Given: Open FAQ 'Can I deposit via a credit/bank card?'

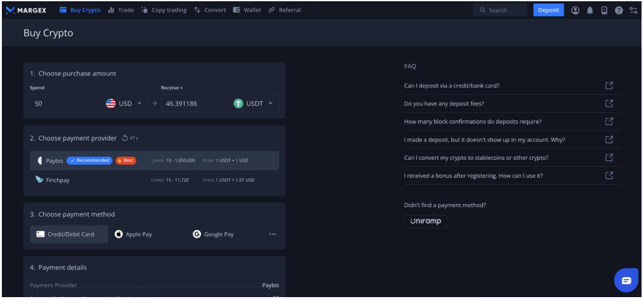Looking at the screenshot, I should tap(452, 86).
